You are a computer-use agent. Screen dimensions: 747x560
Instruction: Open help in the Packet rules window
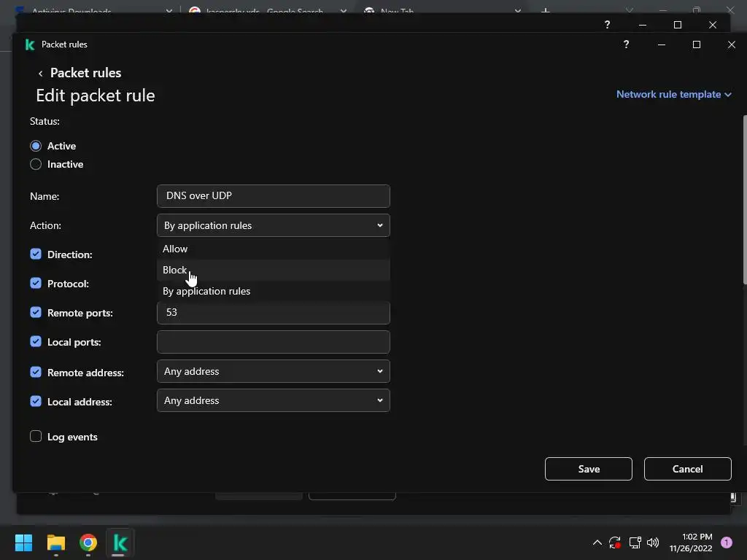tap(626, 44)
